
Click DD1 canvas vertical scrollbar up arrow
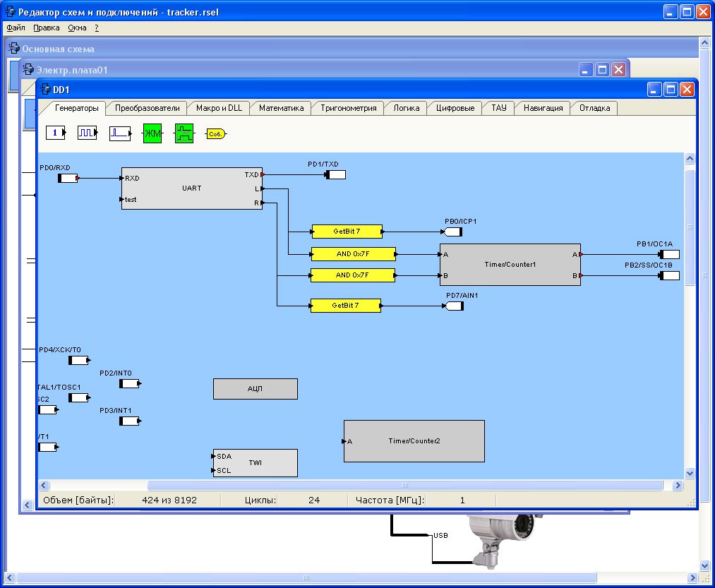coord(690,158)
